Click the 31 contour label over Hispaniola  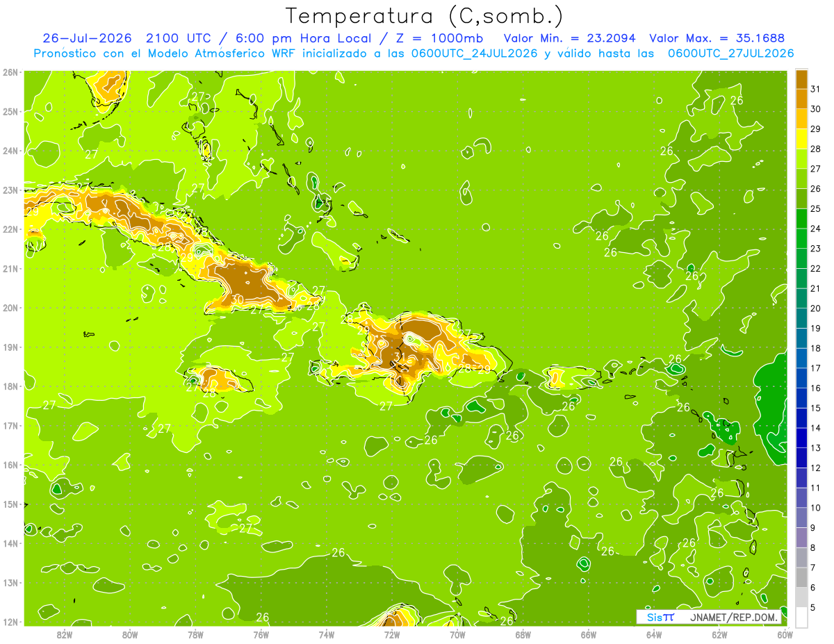[400, 356]
